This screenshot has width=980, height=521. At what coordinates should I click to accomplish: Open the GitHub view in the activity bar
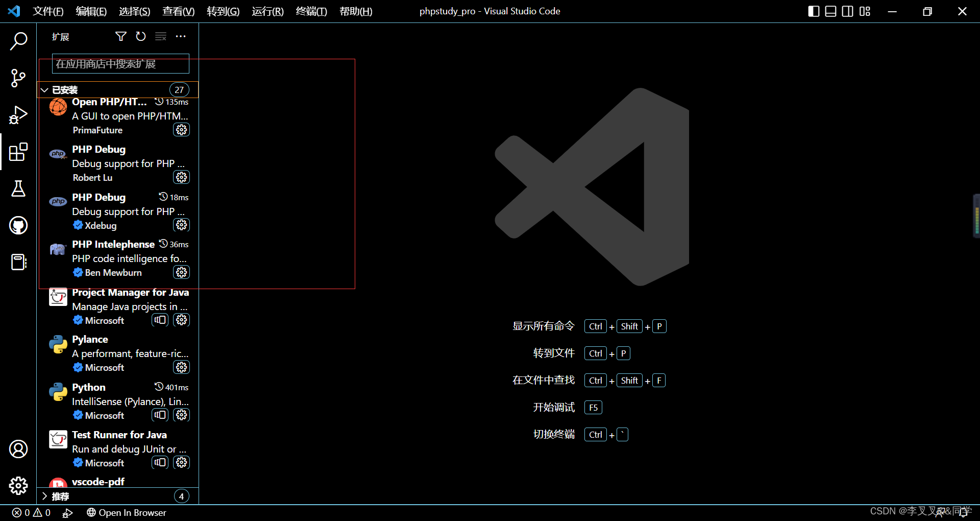point(18,225)
